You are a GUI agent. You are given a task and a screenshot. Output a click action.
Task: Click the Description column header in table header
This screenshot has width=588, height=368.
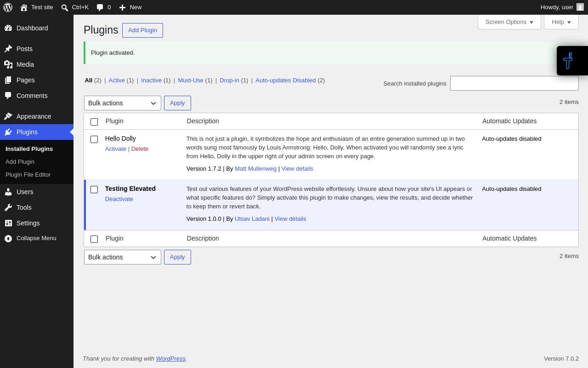click(203, 121)
